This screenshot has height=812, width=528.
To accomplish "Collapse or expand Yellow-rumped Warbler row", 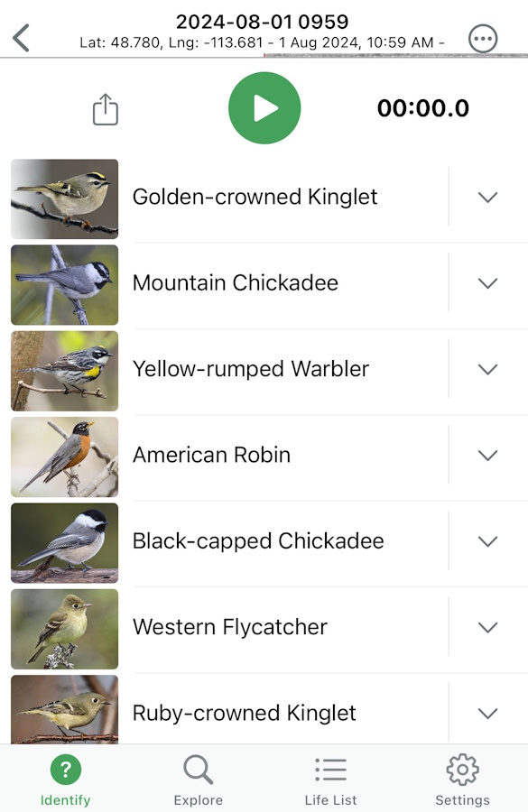I will click(487, 369).
